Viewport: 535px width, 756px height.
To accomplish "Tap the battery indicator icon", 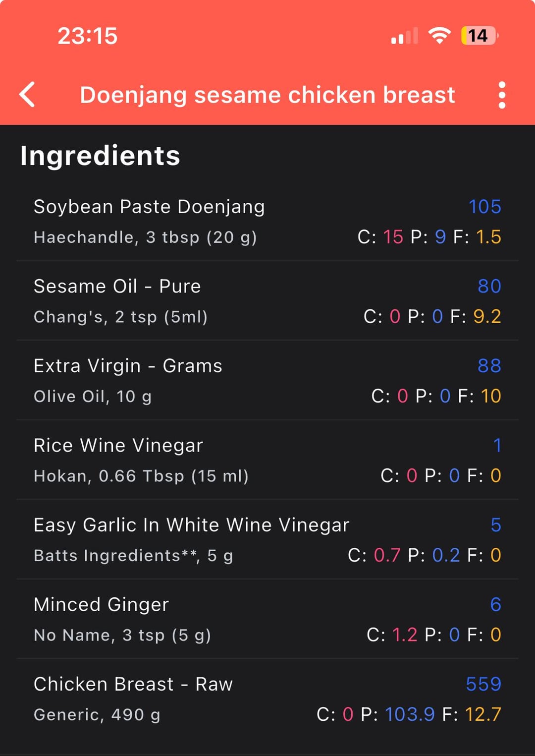I will 479,36.
